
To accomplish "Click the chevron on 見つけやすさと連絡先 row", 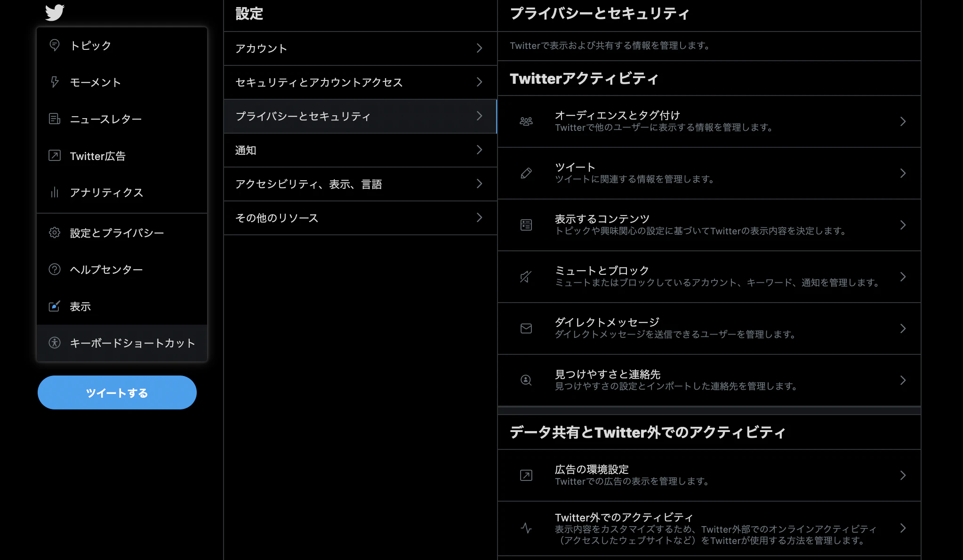I will (x=903, y=380).
